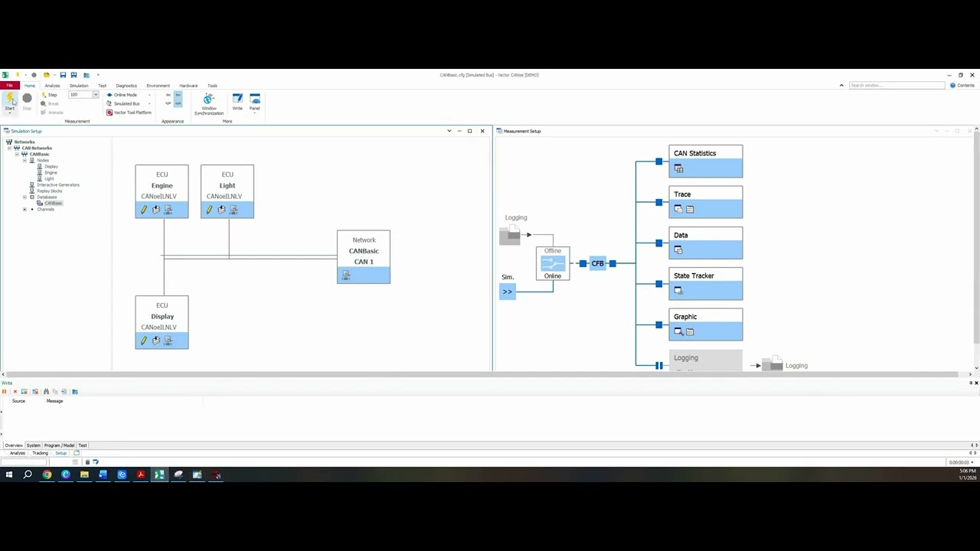The image size is (980, 551).
Task: Click the red X clear icon in Write
Action: [x=15, y=392]
